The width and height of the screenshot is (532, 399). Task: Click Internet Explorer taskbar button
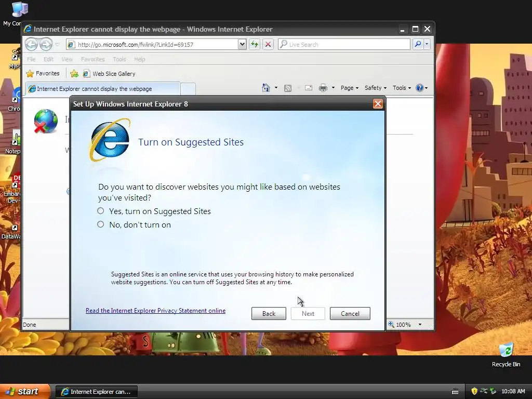pyautogui.click(x=97, y=392)
